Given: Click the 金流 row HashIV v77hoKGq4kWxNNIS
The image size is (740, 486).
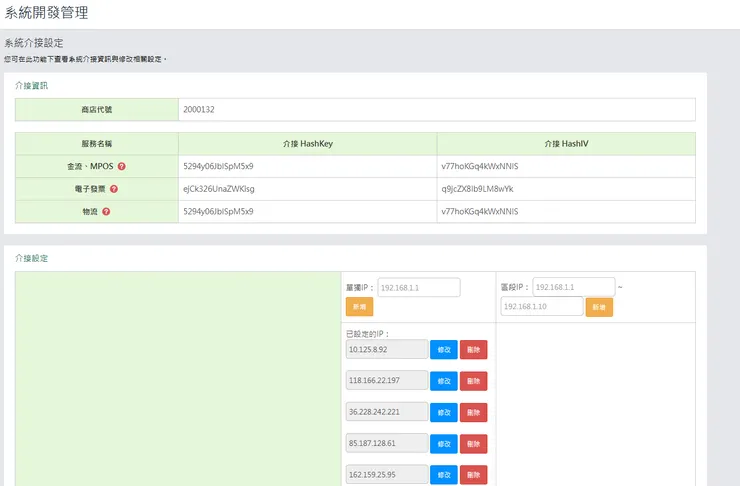Looking at the screenshot, I should (x=479, y=166).
